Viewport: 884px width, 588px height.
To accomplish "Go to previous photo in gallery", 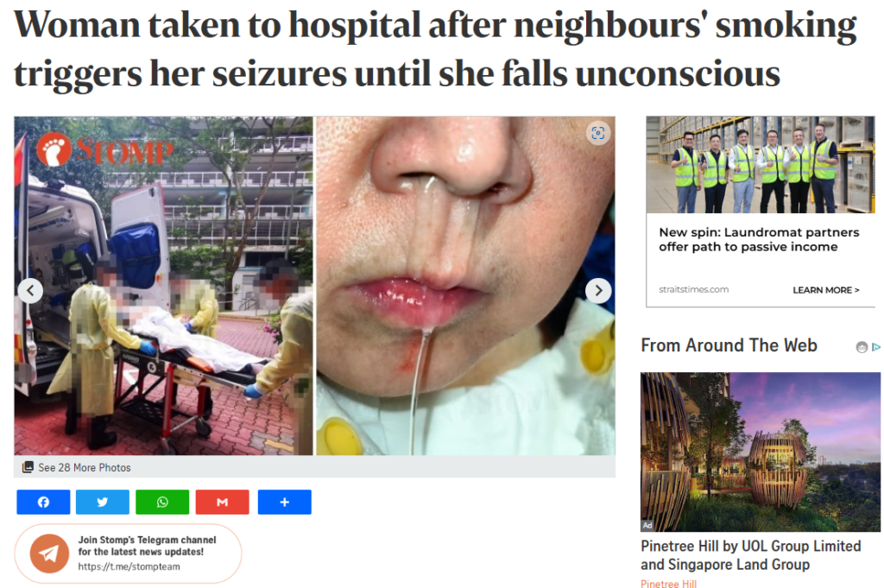I will click(x=30, y=291).
